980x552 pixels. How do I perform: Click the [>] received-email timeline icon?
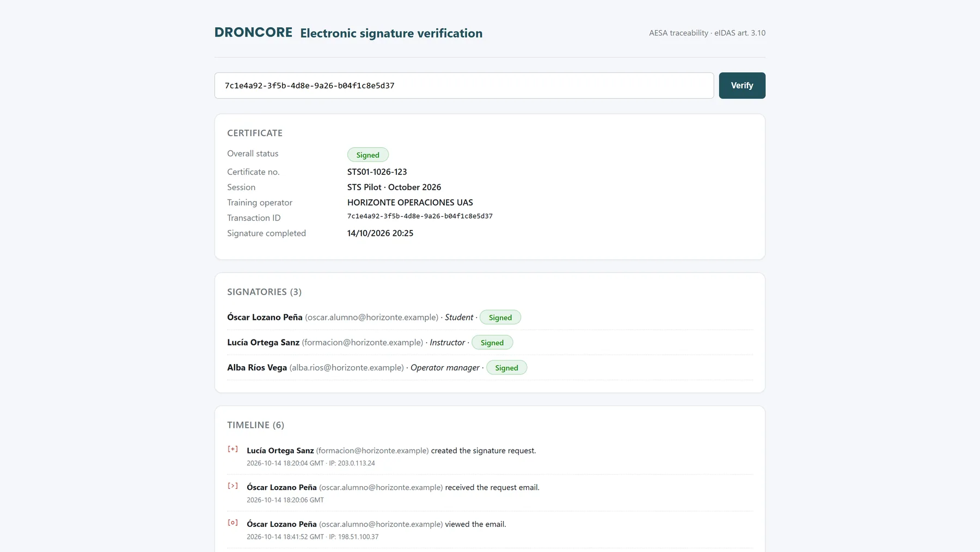pyautogui.click(x=232, y=486)
